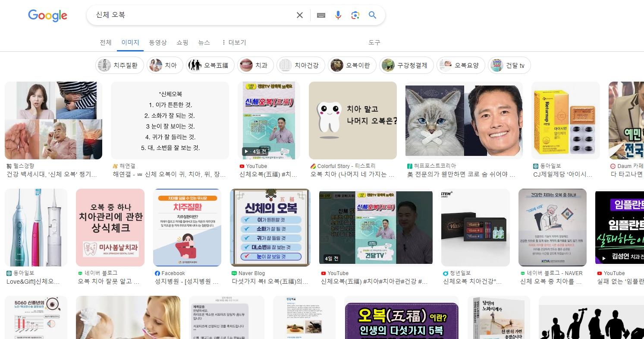Screen dimensions: 644x339
Task: Start voice search with the microphone icon
Action: (338, 15)
